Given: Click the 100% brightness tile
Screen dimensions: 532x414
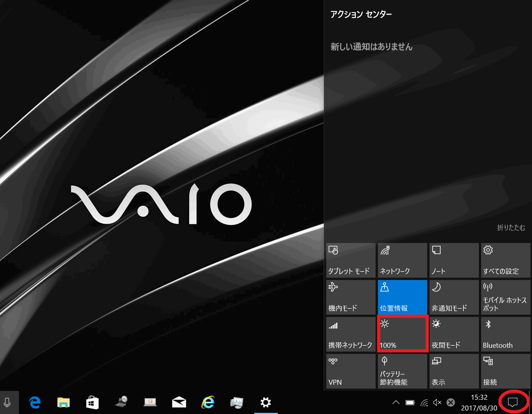Looking at the screenshot, I should tap(403, 334).
